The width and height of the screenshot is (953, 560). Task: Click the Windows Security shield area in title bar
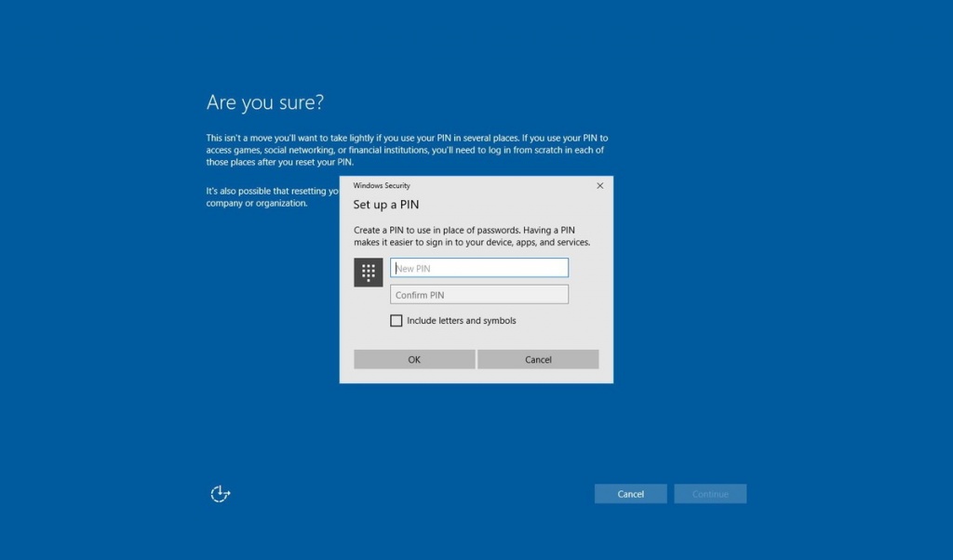pyautogui.click(x=382, y=185)
